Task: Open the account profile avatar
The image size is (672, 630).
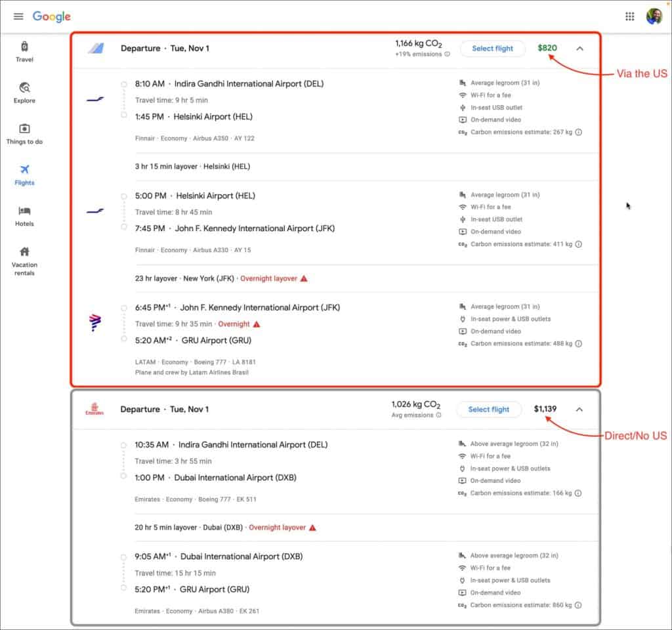Action: pyautogui.click(x=654, y=16)
